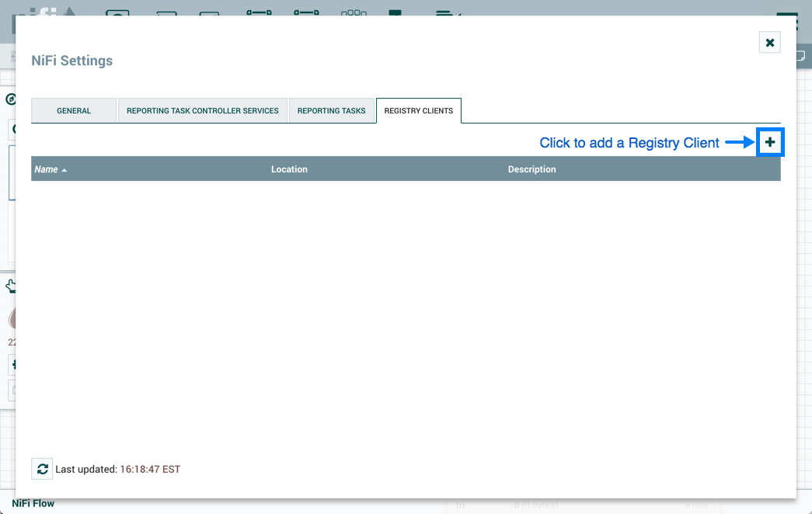Refresh the registry clients list
Screen dimensions: 812x514
point(42,469)
